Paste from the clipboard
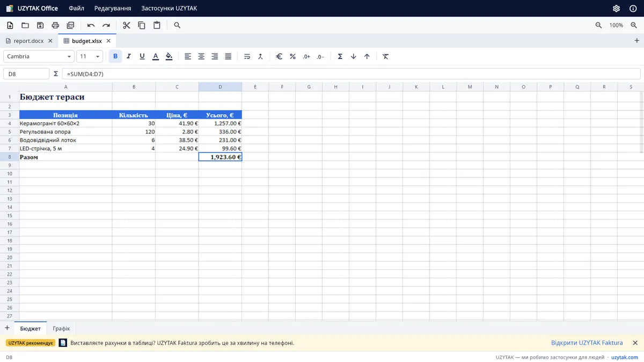Screen dimensions: 644x362 tap(157, 25)
